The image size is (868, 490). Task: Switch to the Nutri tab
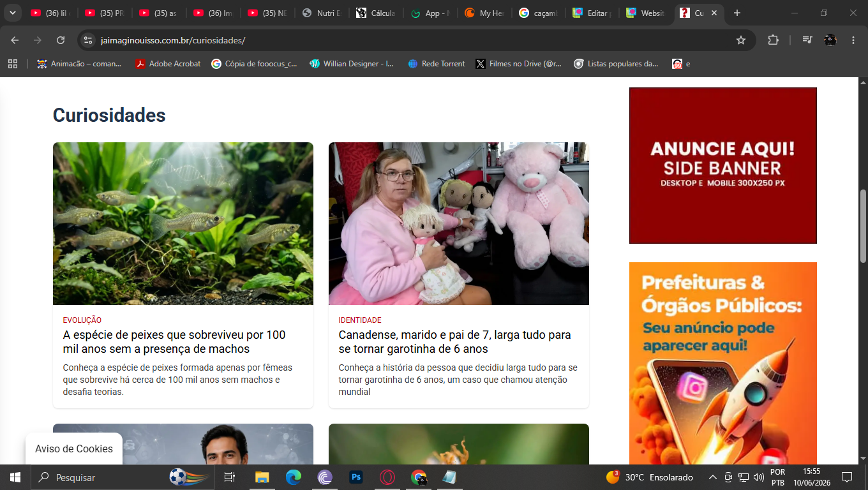click(322, 13)
